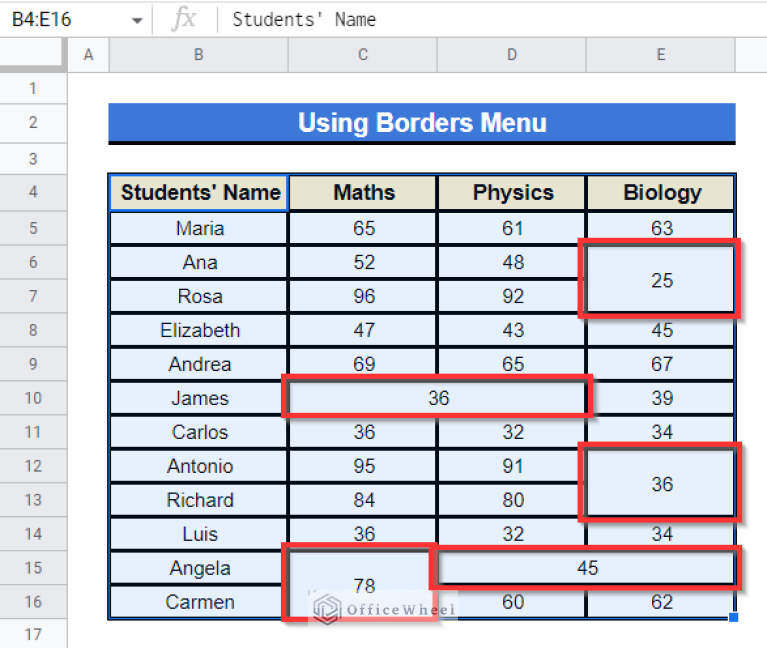Viewport: 767px width, 648px height.
Task: Select the merged Maths cell containing 78
Action: click(363, 584)
